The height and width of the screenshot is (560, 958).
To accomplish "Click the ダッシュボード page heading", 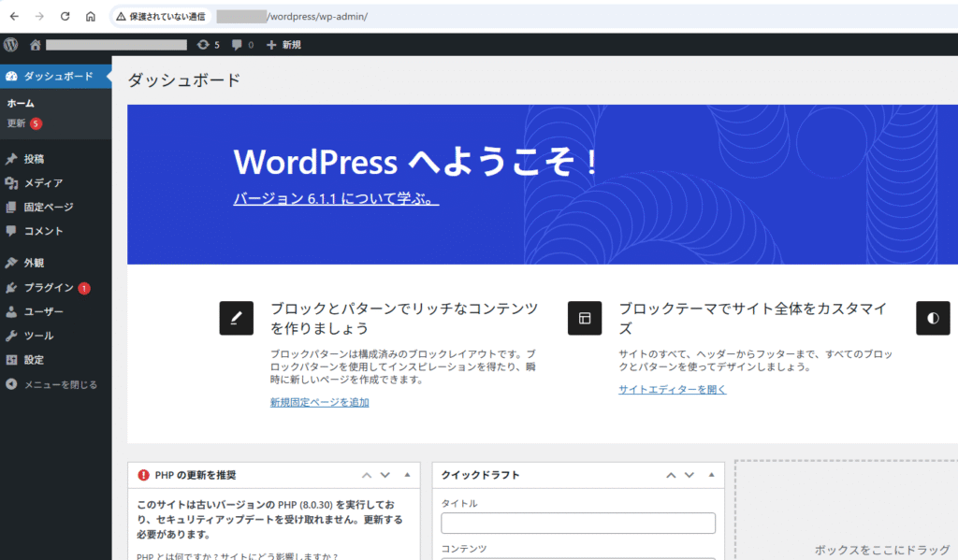I will pyautogui.click(x=184, y=80).
